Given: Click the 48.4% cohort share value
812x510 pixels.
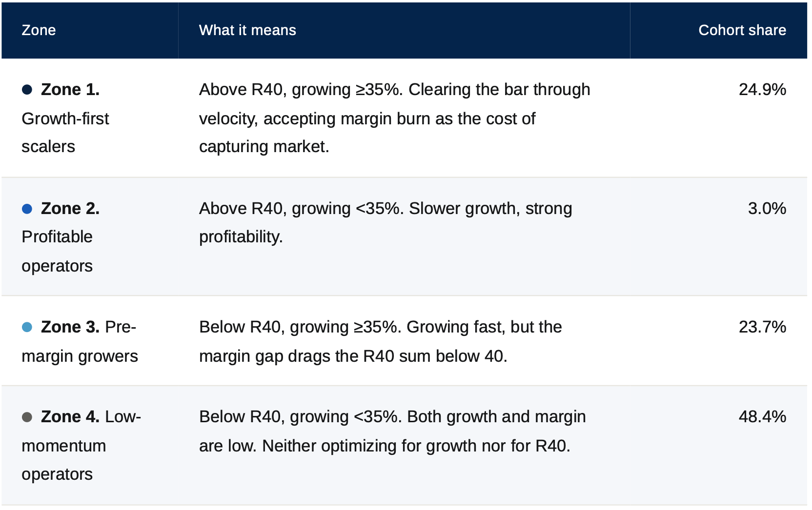Looking at the screenshot, I should pyautogui.click(x=762, y=417).
